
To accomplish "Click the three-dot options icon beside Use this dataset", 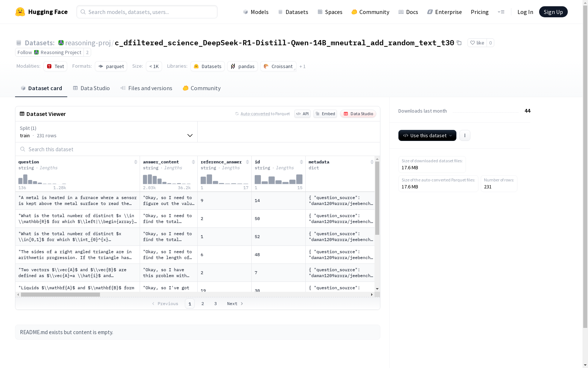I will pos(465,135).
